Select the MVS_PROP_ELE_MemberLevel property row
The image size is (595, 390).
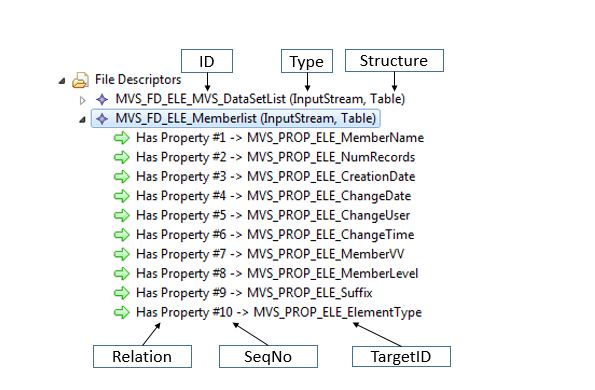(x=277, y=273)
